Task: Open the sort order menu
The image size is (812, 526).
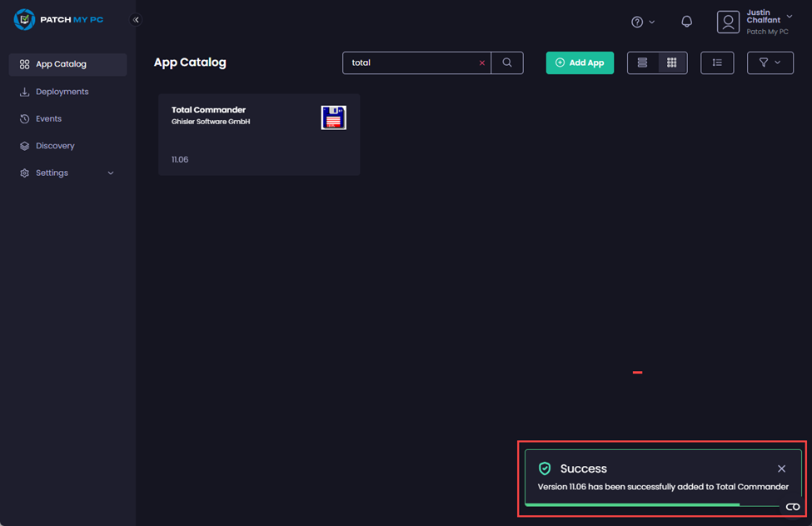Action: click(717, 63)
